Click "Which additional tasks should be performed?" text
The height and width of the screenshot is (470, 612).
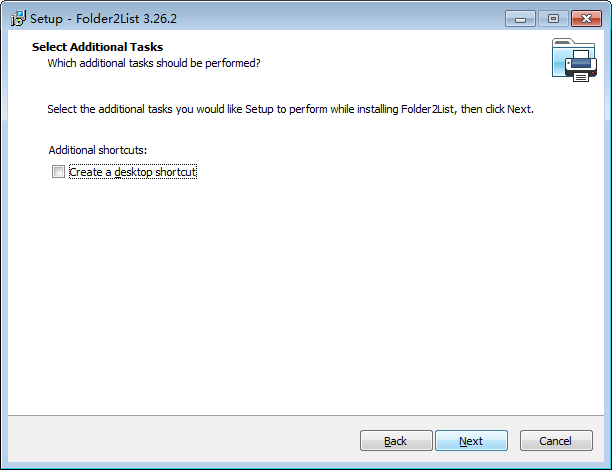click(x=154, y=63)
